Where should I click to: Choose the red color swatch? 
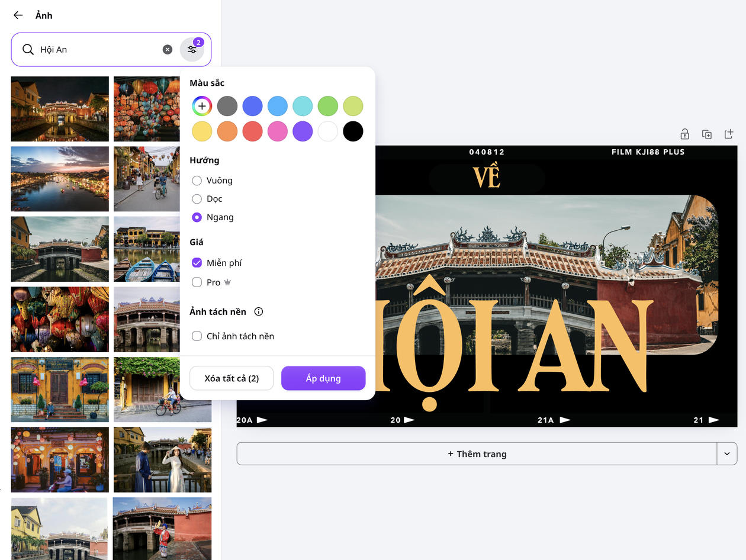click(x=252, y=131)
